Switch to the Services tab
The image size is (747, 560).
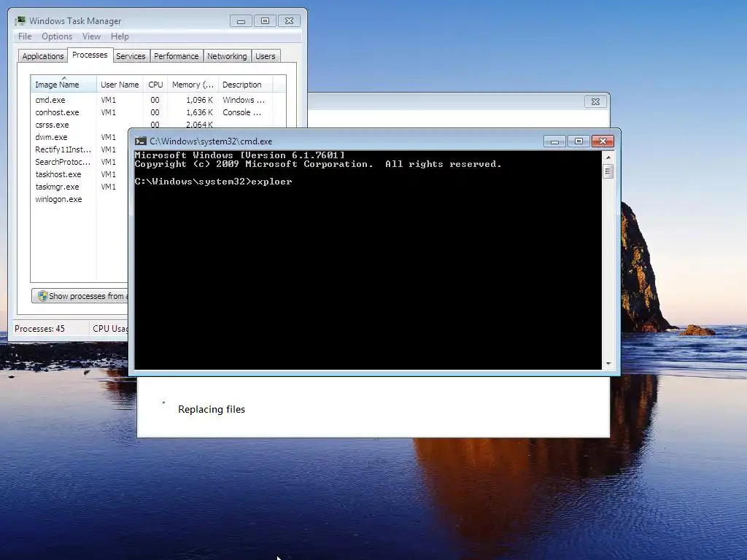(131, 55)
